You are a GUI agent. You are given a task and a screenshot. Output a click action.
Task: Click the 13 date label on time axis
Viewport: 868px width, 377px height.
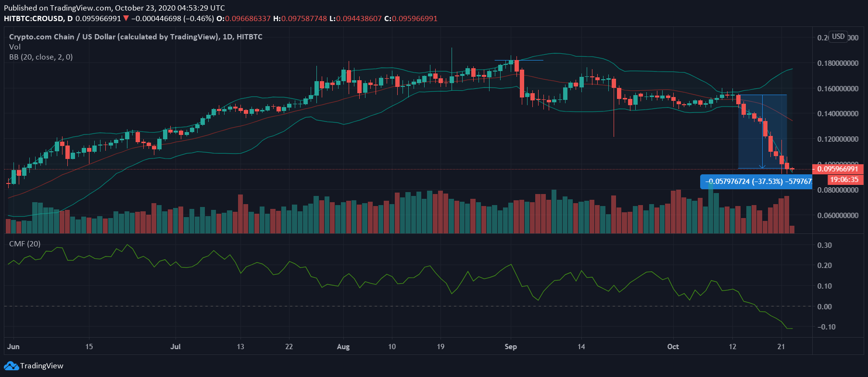[x=240, y=347]
